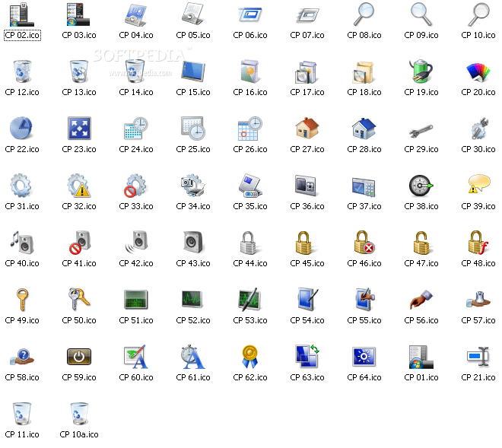The width and height of the screenshot is (502, 448).
Task: Select the CP 54.ico tablet pen icon
Action: 308,299
